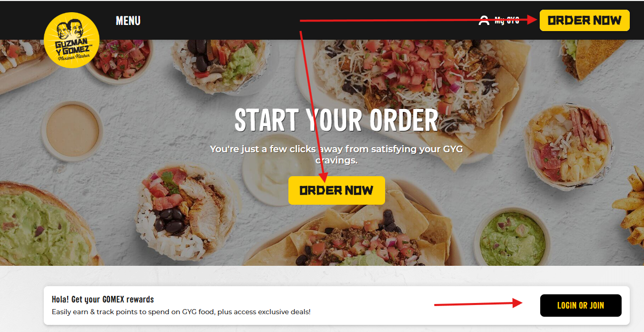644x332 pixels.
Task: Click the 'Hola! Get your GOMEX rewards' title
Action: click(103, 299)
